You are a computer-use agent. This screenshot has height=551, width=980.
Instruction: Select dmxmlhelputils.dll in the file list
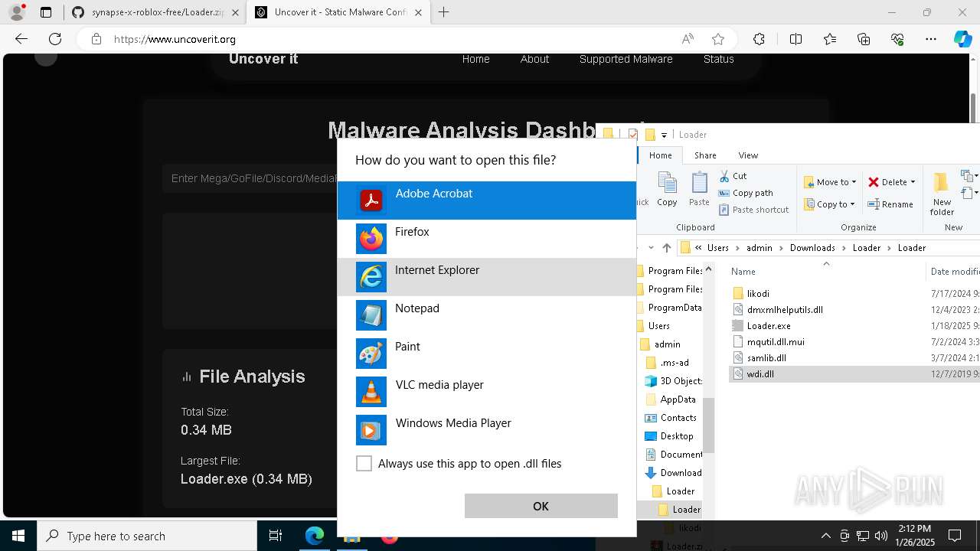tap(785, 310)
